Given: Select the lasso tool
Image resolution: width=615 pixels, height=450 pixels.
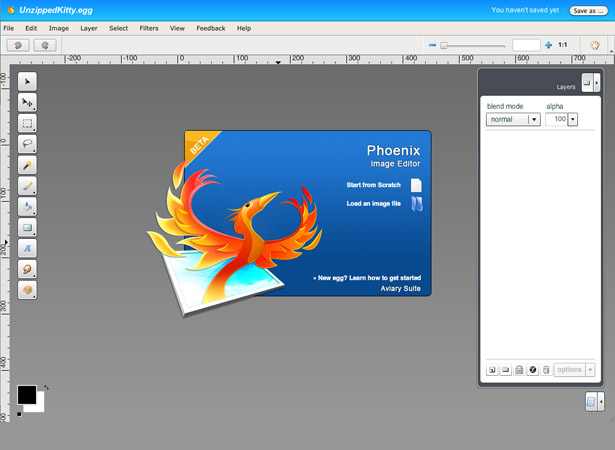Looking at the screenshot, I should pyautogui.click(x=27, y=144).
